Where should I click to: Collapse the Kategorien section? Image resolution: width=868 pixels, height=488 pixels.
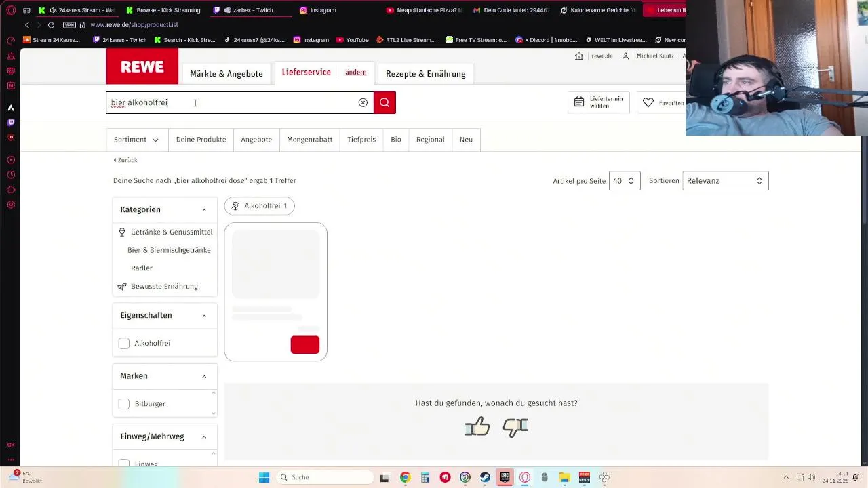click(x=204, y=210)
